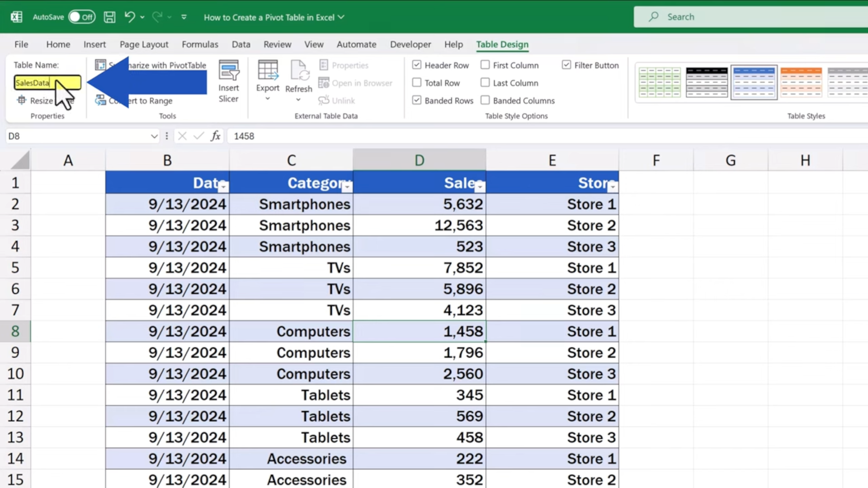Uncheck the Banded Rows option
This screenshot has width=868, height=488.
(417, 100)
